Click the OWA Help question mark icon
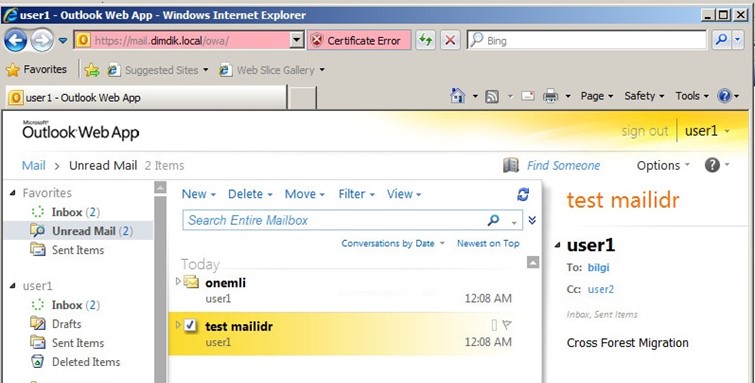This screenshot has width=755, height=383. click(712, 165)
